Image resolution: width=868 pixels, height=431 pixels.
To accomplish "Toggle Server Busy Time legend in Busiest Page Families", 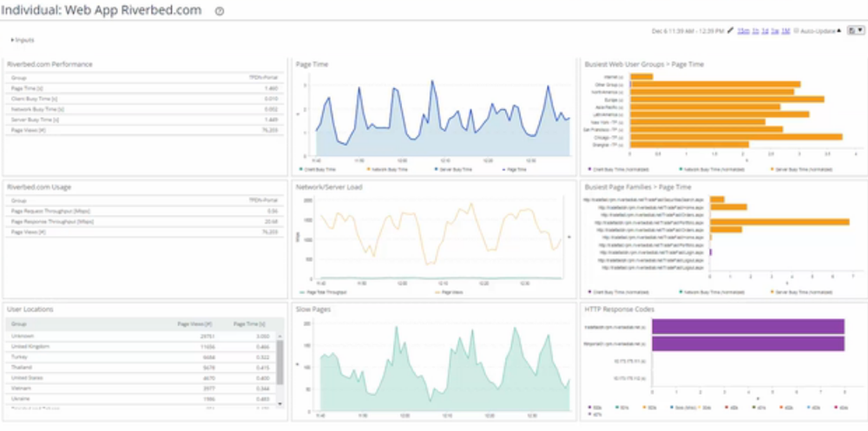I will 801,291.
